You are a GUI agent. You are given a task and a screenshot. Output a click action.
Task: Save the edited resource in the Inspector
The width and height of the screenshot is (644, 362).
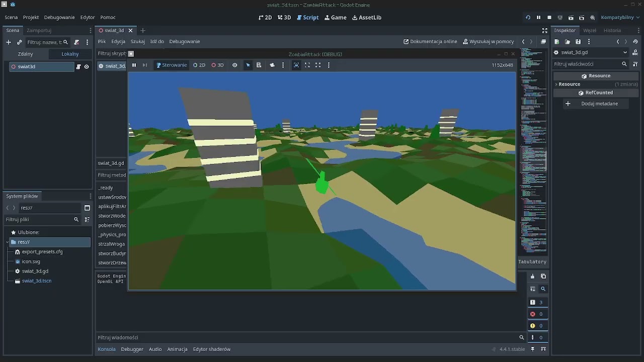[x=578, y=42]
